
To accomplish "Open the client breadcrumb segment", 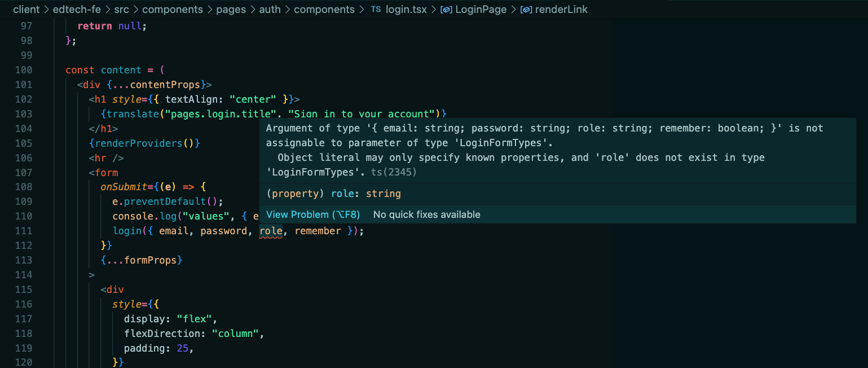I will pyautogui.click(x=25, y=10).
